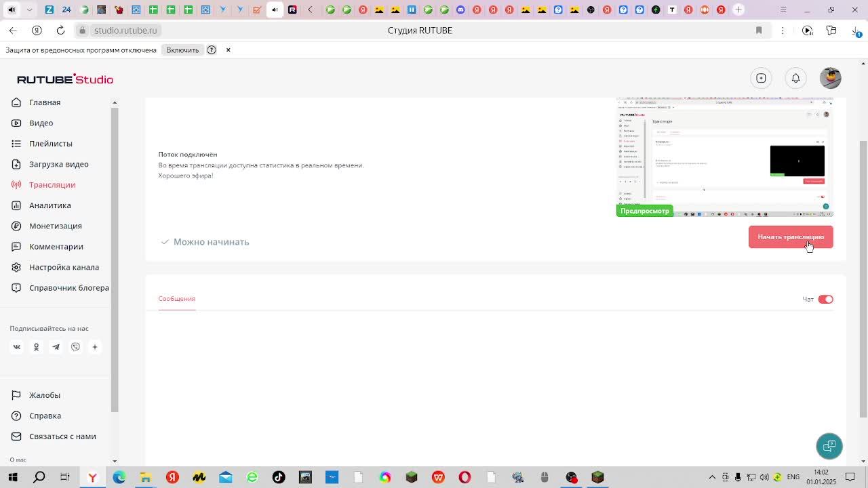The width and height of the screenshot is (868, 488).
Task: Open the browser extensions icon
Action: click(x=831, y=30)
